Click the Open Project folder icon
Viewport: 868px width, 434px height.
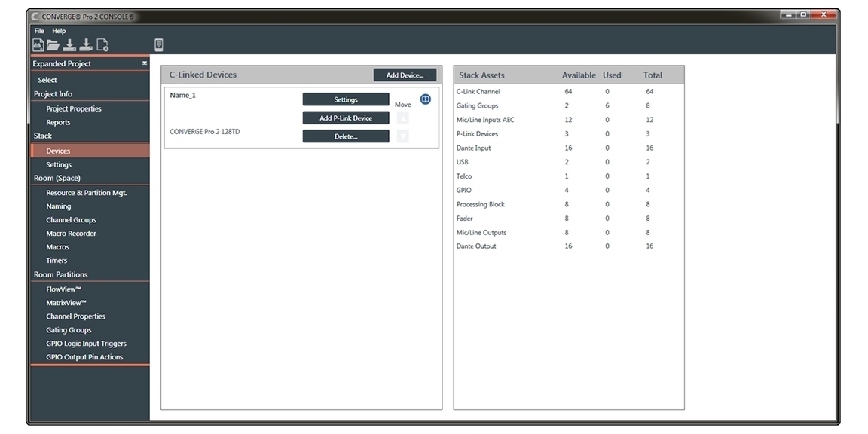pyautogui.click(x=53, y=45)
